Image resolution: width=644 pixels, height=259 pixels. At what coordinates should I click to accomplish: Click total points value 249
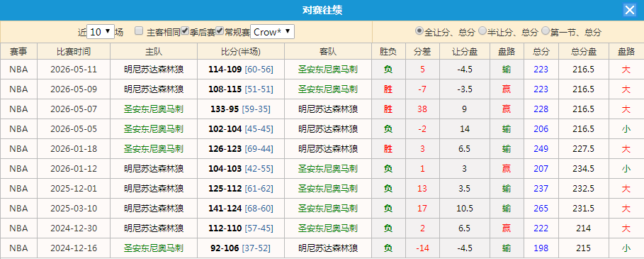pyautogui.click(x=541, y=149)
